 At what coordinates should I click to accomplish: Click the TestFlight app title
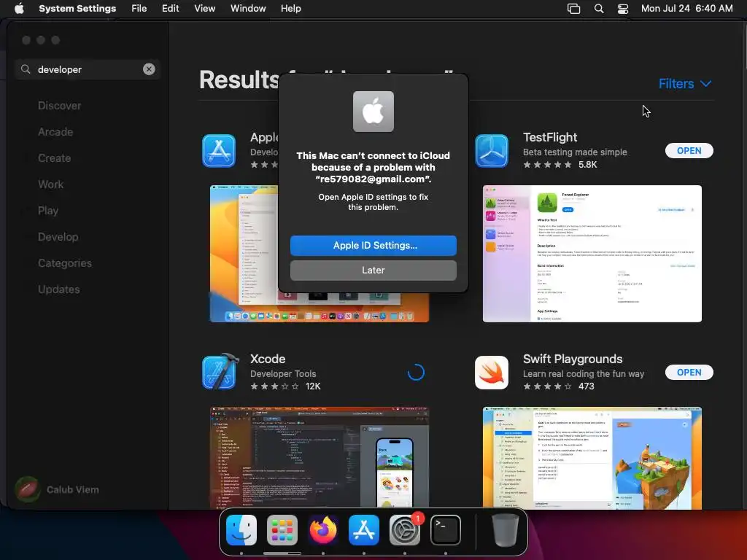[x=550, y=137]
